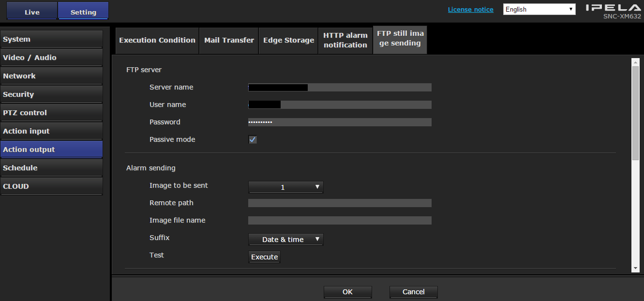This screenshot has width=644, height=301.
Task: Open the Image to be sent dropdown
Action: [x=285, y=187]
